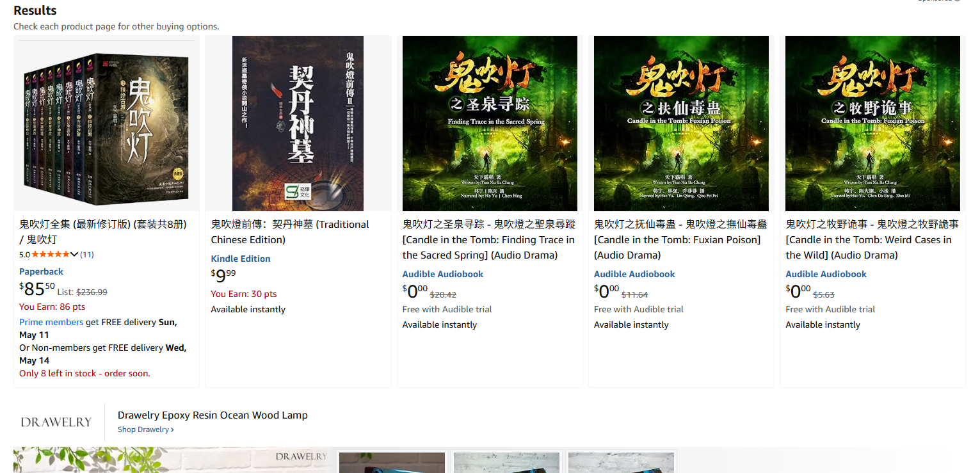The width and height of the screenshot is (980, 473).
Task: Click the Prime members delivery link
Action: pos(51,322)
